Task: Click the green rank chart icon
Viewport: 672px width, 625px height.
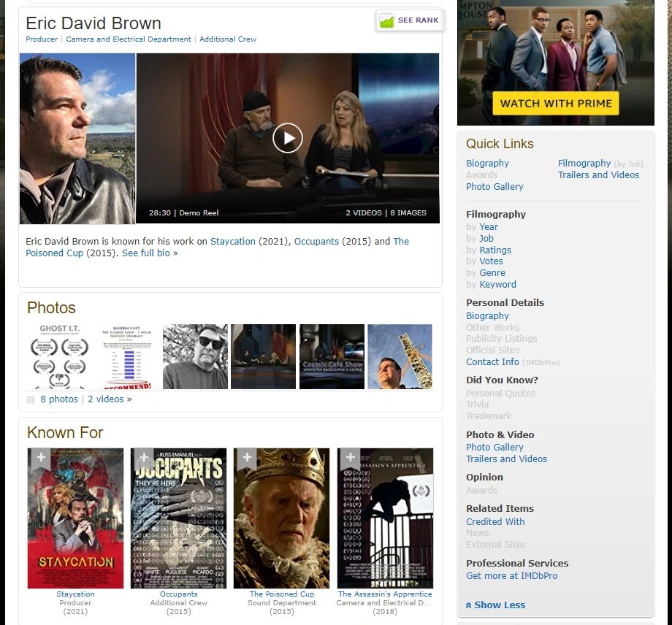Action: pos(386,20)
